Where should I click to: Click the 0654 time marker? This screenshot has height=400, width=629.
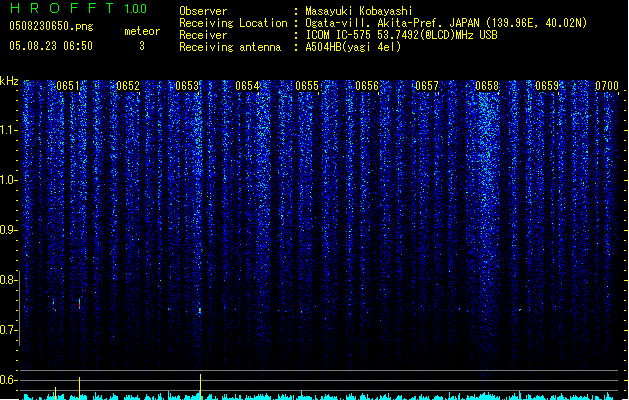247,86
